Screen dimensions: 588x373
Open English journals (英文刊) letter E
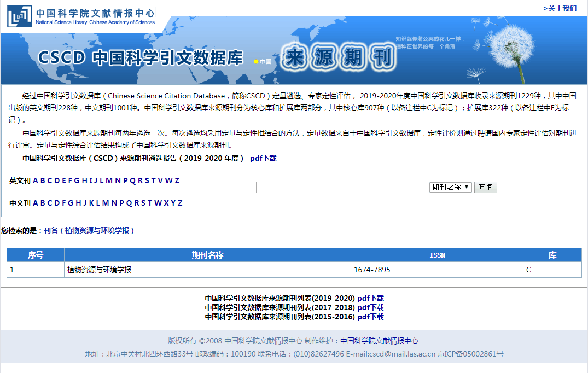64,180
